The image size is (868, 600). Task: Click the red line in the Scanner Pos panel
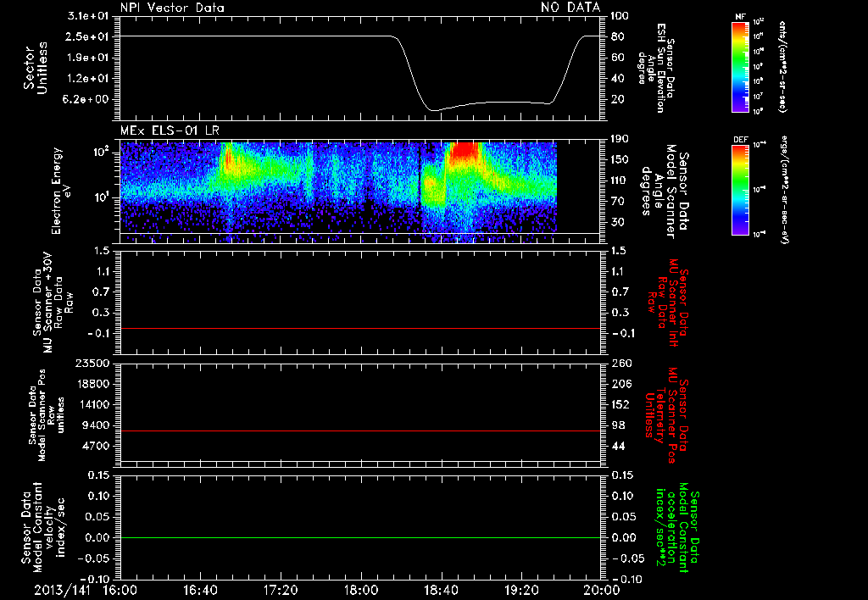[359, 431]
